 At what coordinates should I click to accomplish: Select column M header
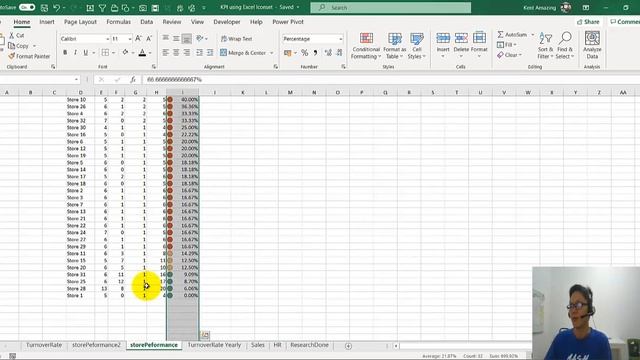click(x=290, y=93)
